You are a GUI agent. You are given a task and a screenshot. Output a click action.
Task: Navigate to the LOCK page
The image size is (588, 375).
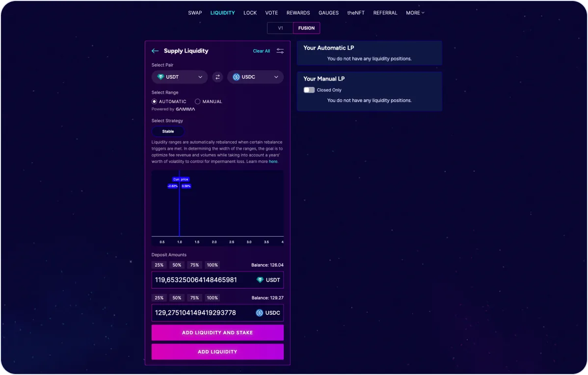point(250,13)
